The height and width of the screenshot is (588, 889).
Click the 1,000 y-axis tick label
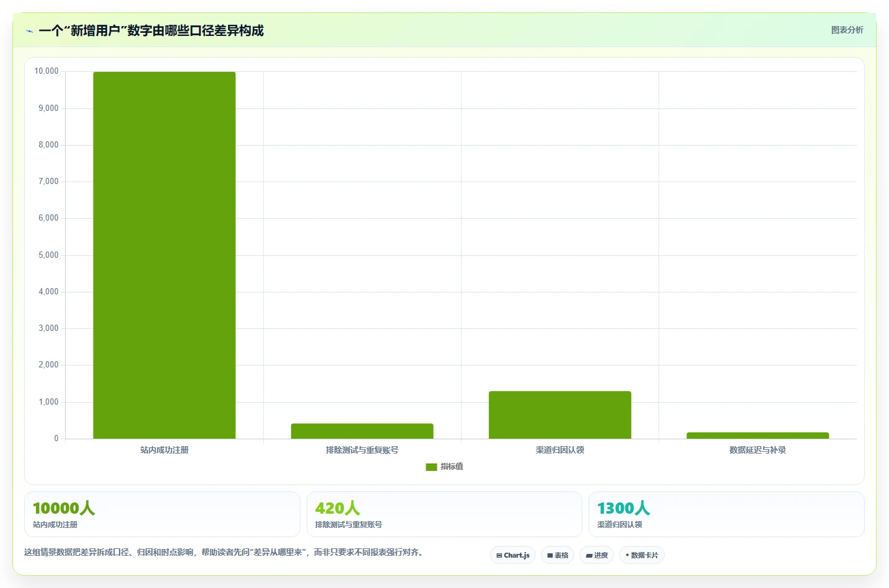[48, 402]
